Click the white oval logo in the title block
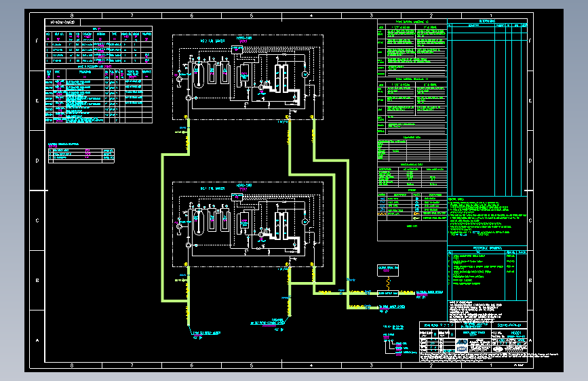The height and width of the screenshot is (381, 588). tap(498, 349)
